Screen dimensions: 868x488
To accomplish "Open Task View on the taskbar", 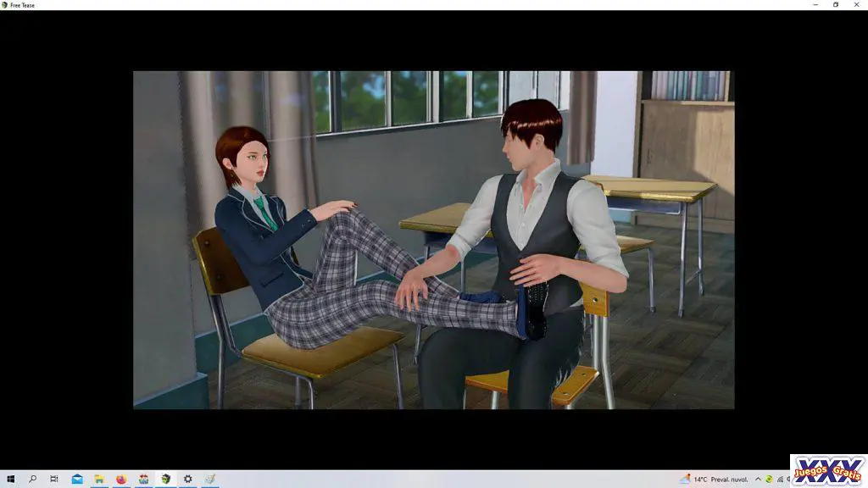I will point(54,480).
